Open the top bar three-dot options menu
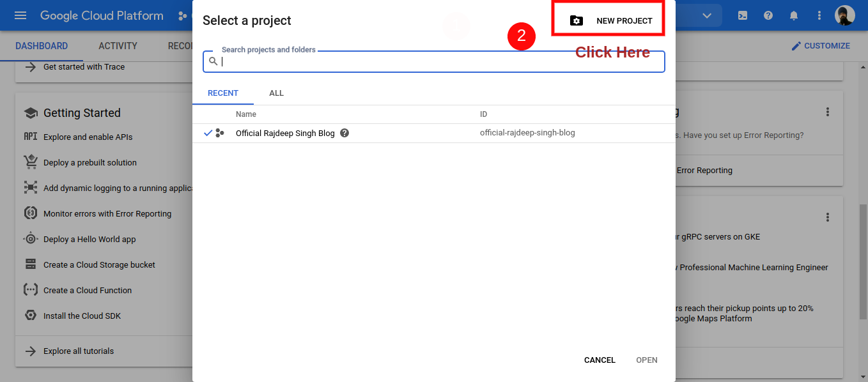This screenshot has height=382, width=868. coord(819,15)
